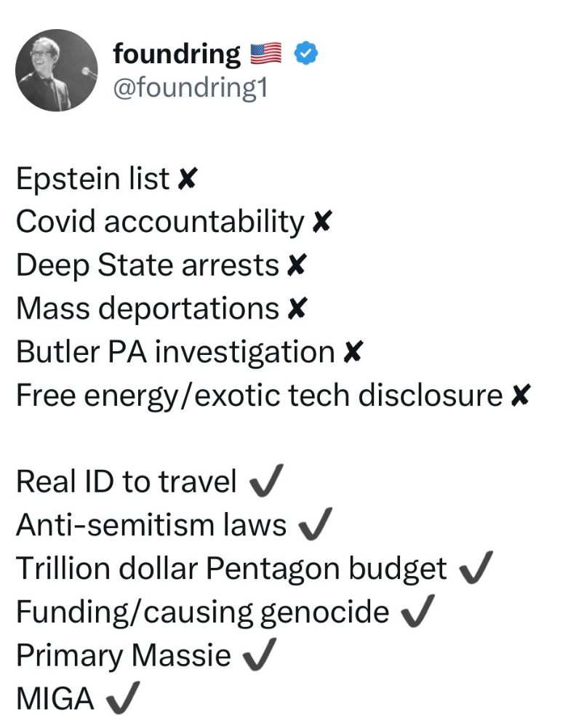Click the "Free energy/exotic tech disclosure" text
This screenshot has width=568, height=728.
tap(259, 396)
